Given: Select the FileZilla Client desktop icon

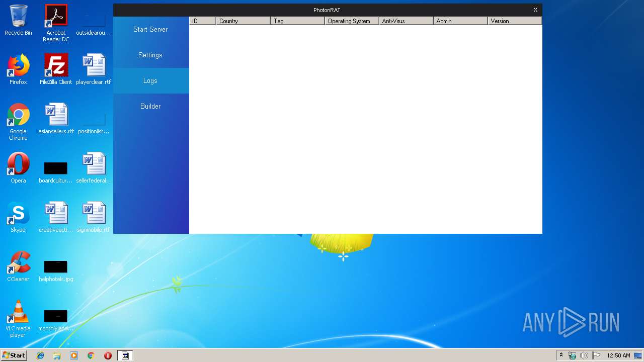Looking at the screenshot, I should [x=56, y=69].
